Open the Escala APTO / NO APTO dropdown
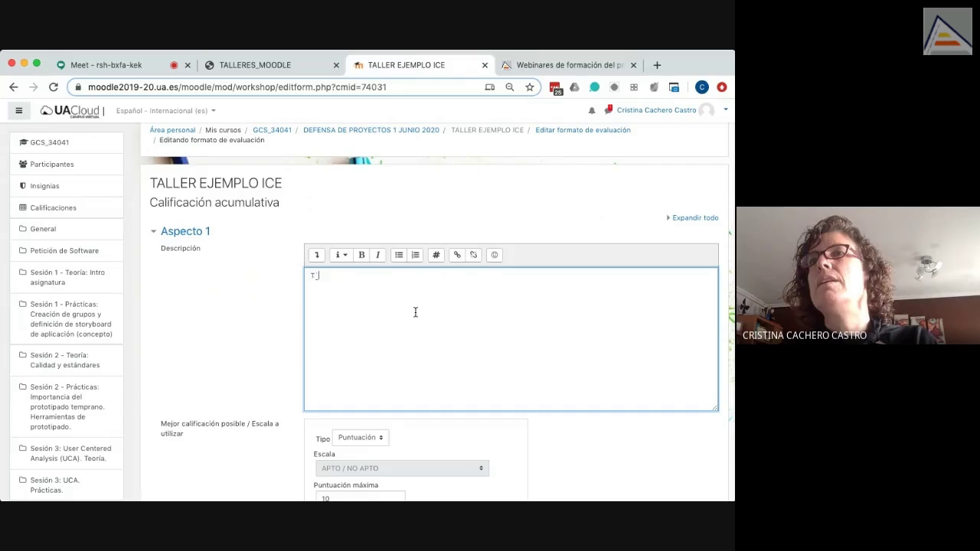The height and width of the screenshot is (551, 980). coord(401,468)
